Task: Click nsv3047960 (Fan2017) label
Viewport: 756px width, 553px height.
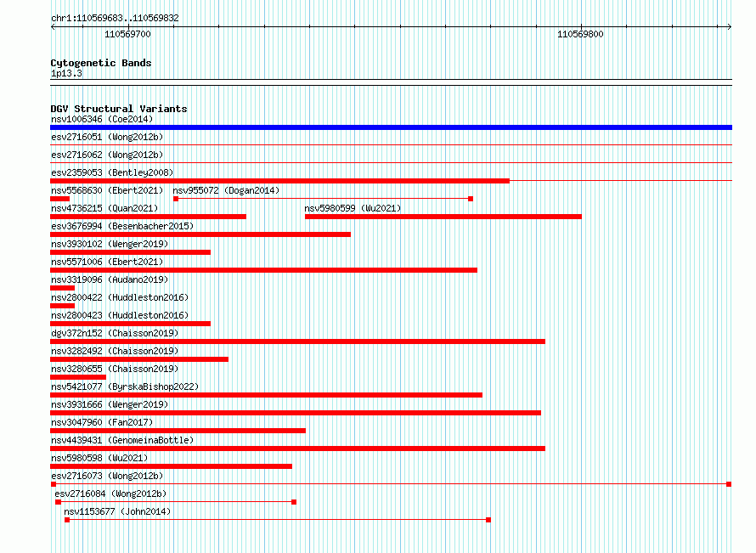Action: tap(102, 422)
